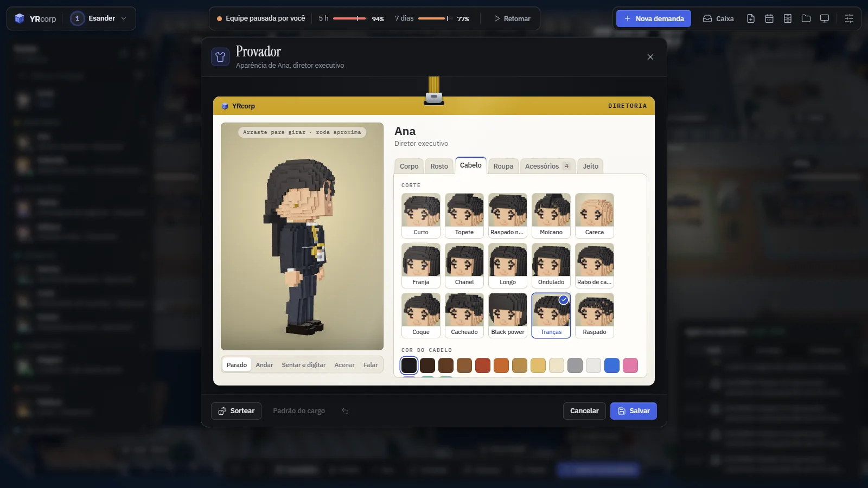Choose the Coque hairstyle
Image resolution: width=868 pixels, height=488 pixels.
tap(421, 316)
